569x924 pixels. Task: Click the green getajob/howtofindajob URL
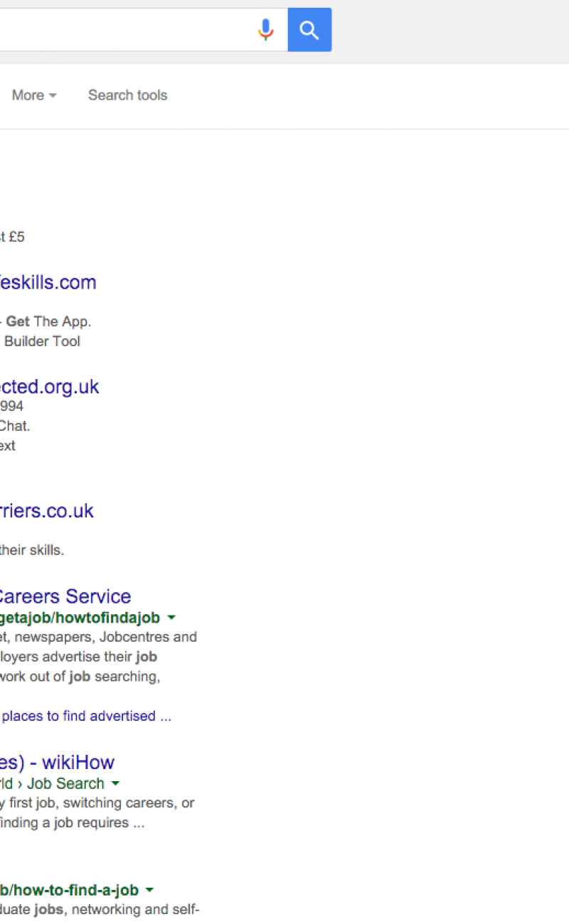coord(80,618)
